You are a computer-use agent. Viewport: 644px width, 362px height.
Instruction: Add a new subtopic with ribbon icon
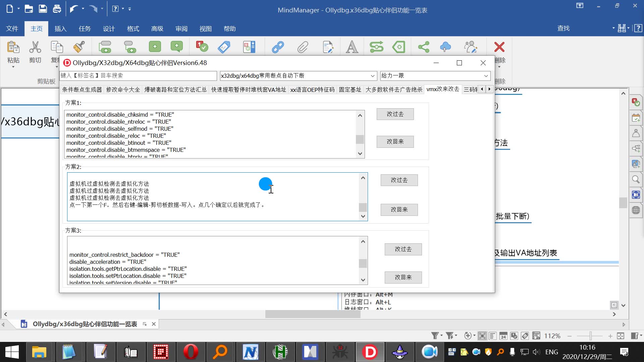pos(130,47)
